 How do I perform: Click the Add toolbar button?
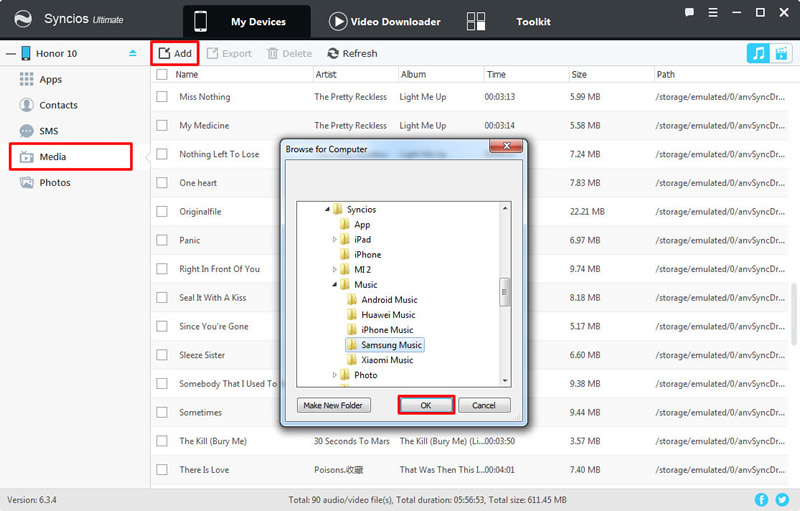click(175, 53)
